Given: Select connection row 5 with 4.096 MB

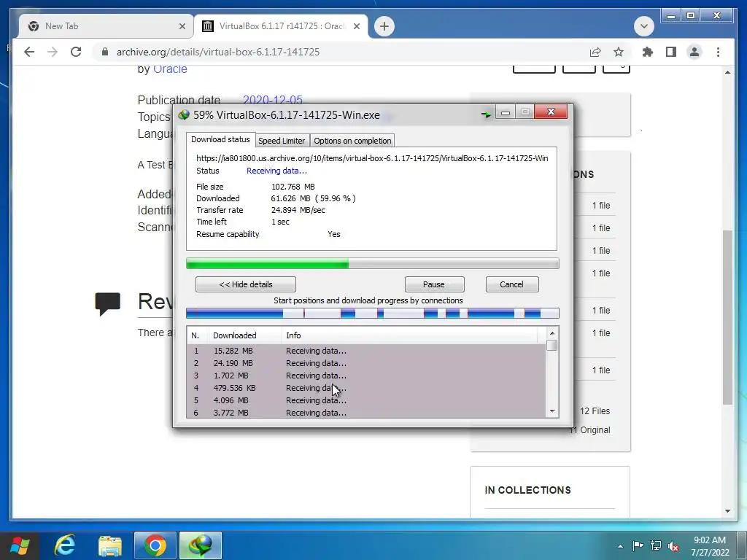Looking at the screenshot, I should 366,400.
